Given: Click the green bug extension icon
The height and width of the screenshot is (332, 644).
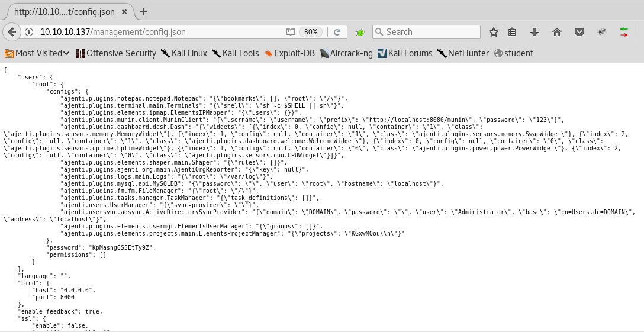Looking at the screenshot, I should point(359,32).
